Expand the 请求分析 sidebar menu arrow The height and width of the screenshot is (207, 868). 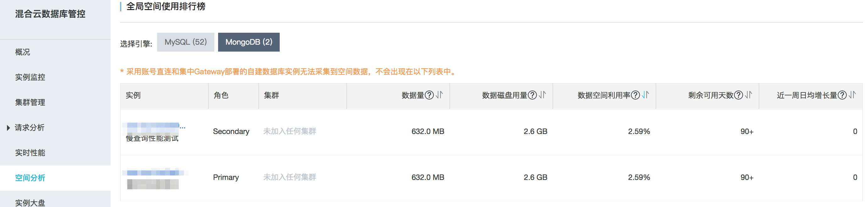[x=8, y=128]
